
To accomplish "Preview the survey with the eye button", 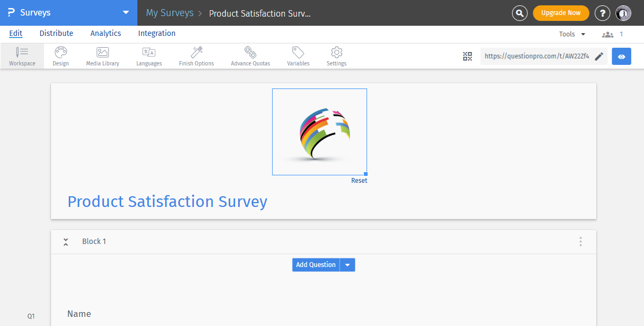I will (621, 56).
